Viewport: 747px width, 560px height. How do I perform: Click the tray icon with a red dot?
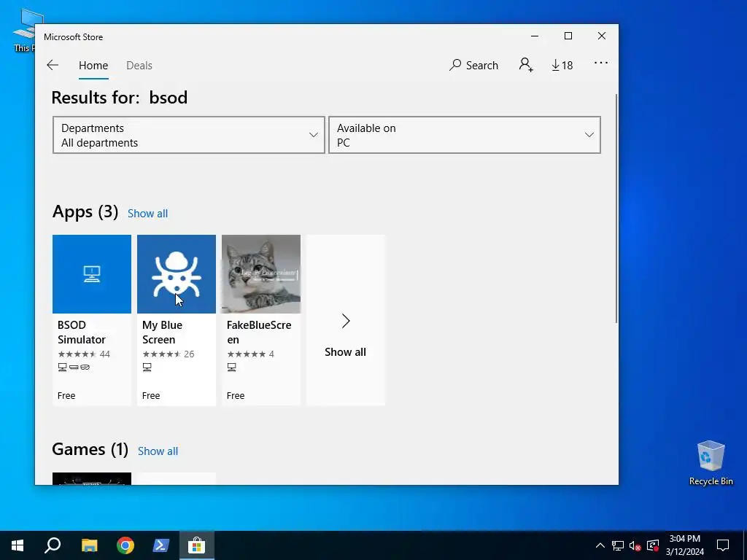click(x=653, y=545)
